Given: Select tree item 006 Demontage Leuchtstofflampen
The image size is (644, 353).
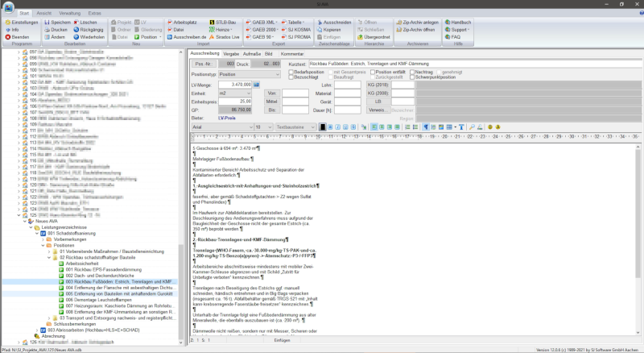Looking at the screenshot, I should 98,300.
